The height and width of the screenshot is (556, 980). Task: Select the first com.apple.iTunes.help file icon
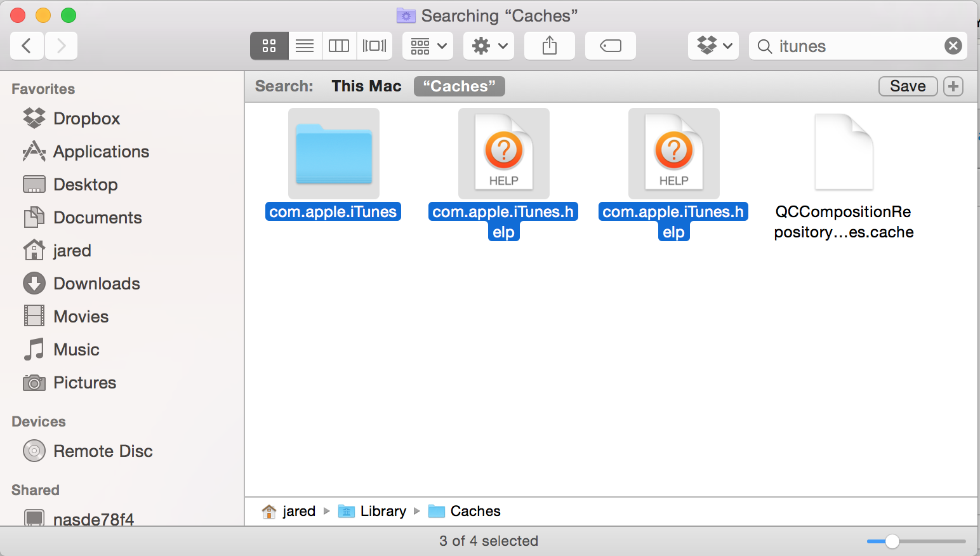click(x=504, y=154)
